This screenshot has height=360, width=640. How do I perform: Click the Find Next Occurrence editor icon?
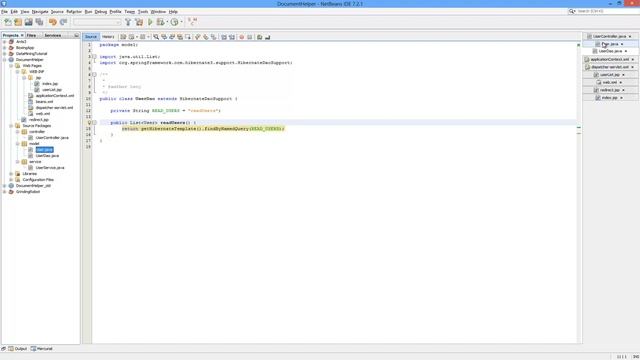point(172,37)
